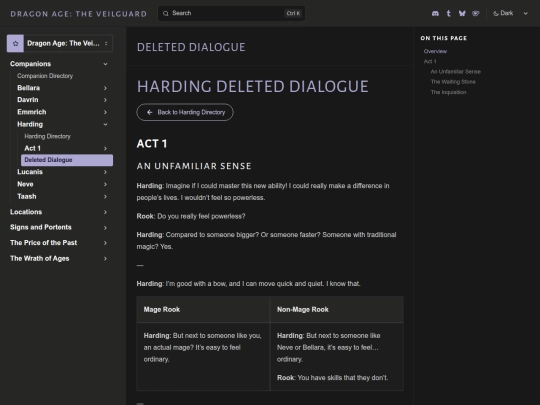Screen dimensions: 540x405
Task: Focus the Search field
Action: click(231, 13)
